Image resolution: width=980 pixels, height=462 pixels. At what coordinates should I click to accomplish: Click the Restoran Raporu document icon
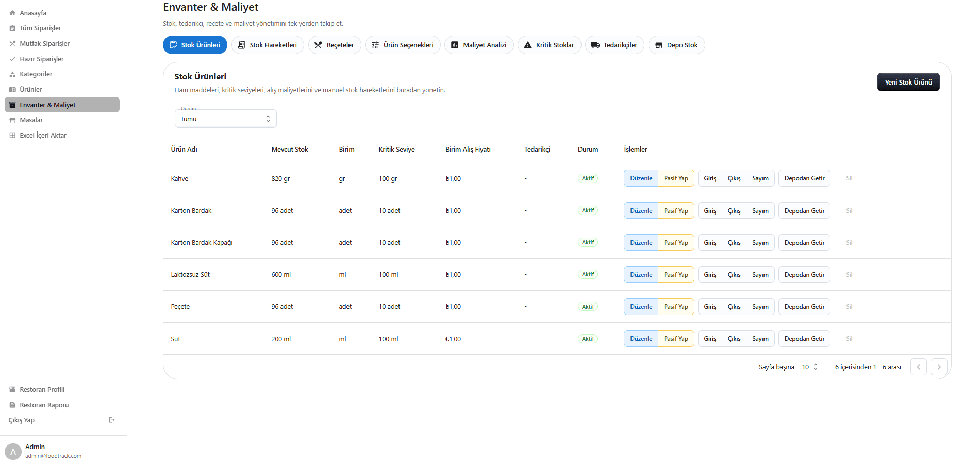click(x=12, y=405)
